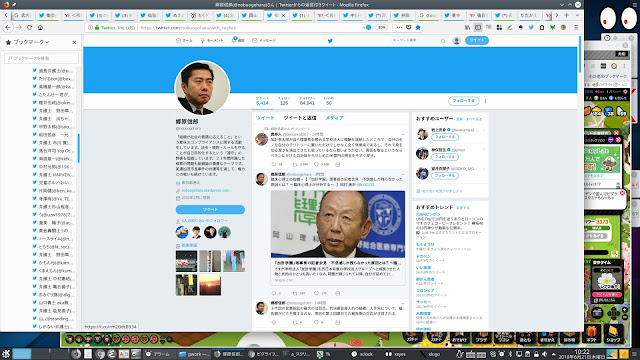
Task: Open page actions three-dot menu in URL bar
Action: (x=399, y=27)
